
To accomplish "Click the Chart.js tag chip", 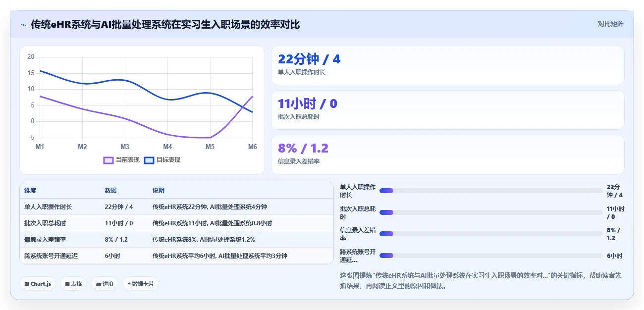I will point(38,284).
